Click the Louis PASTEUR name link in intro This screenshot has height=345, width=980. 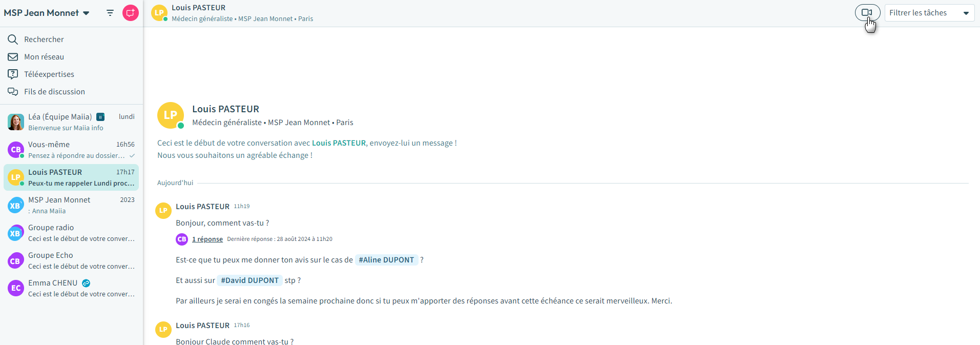[339, 143]
